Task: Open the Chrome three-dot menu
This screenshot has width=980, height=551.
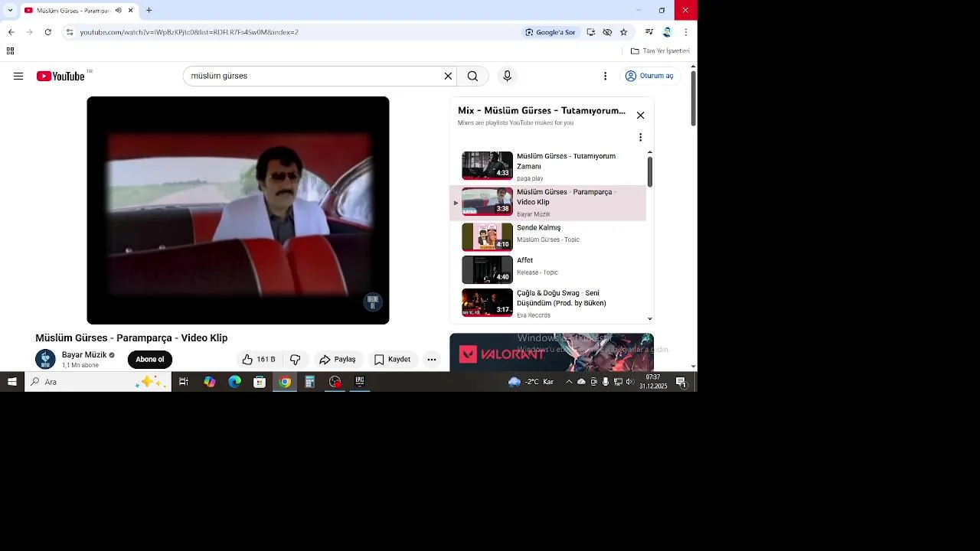Action: click(685, 32)
